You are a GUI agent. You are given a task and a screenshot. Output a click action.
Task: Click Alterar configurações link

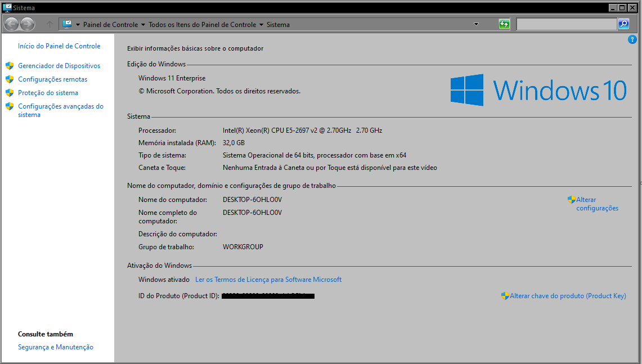pyautogui.click(x=598, y=204)
